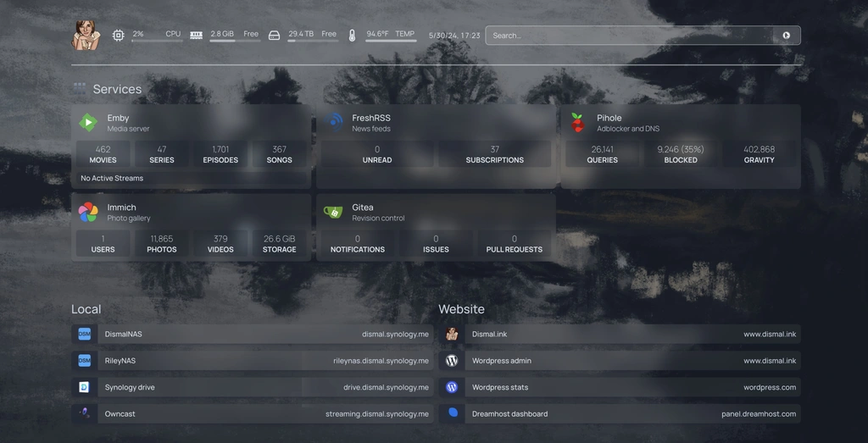Viewport: 868px width, 443px height.
Task: Click the Immich USERS count
Action: click(103, 243)
